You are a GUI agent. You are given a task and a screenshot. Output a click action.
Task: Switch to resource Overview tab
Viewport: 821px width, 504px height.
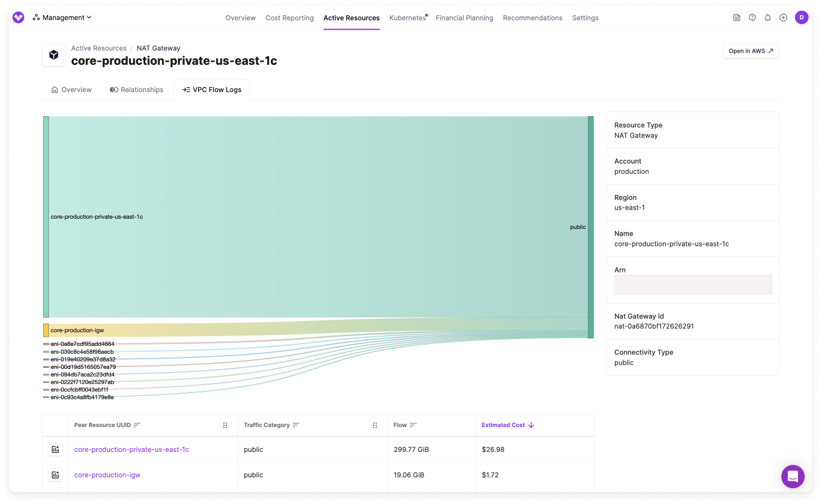[71, 90]
